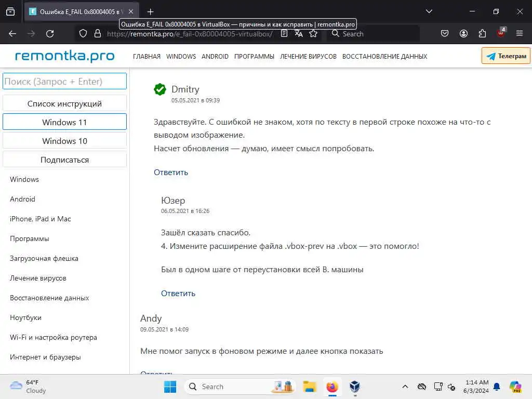Open notifications bell icon
The image size is (532, 399).
pyautogui.click(x=497, y=387)
